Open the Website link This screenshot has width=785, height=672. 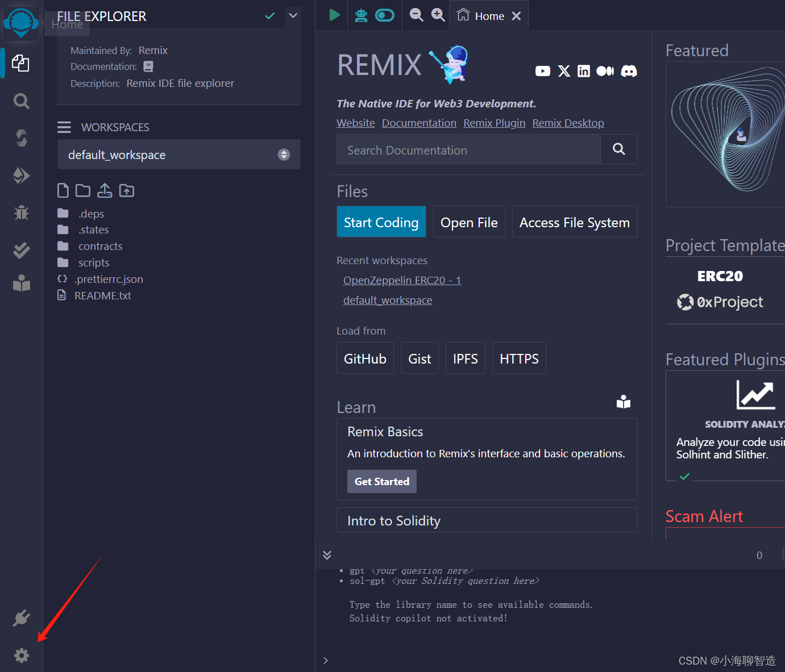pos(356,123)
